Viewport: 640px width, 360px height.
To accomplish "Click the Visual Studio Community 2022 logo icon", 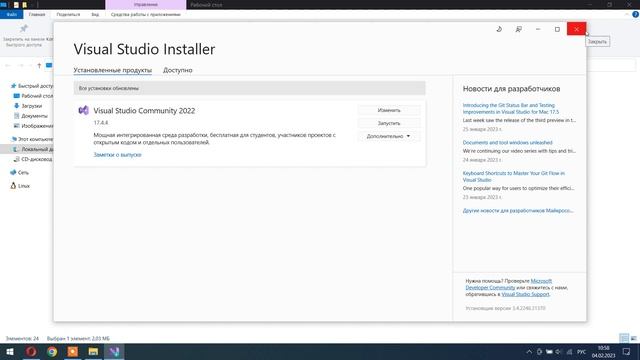I will click(84, 111).
